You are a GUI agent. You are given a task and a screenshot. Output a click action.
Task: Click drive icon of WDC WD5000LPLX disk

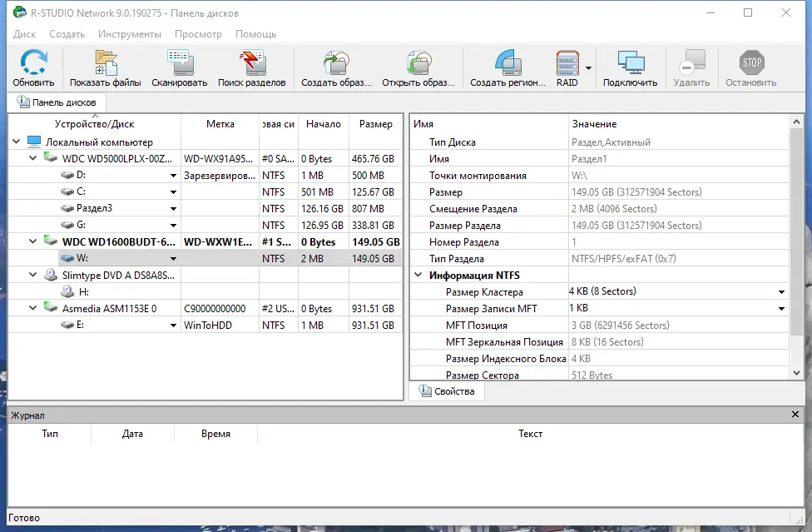(51, 157)
